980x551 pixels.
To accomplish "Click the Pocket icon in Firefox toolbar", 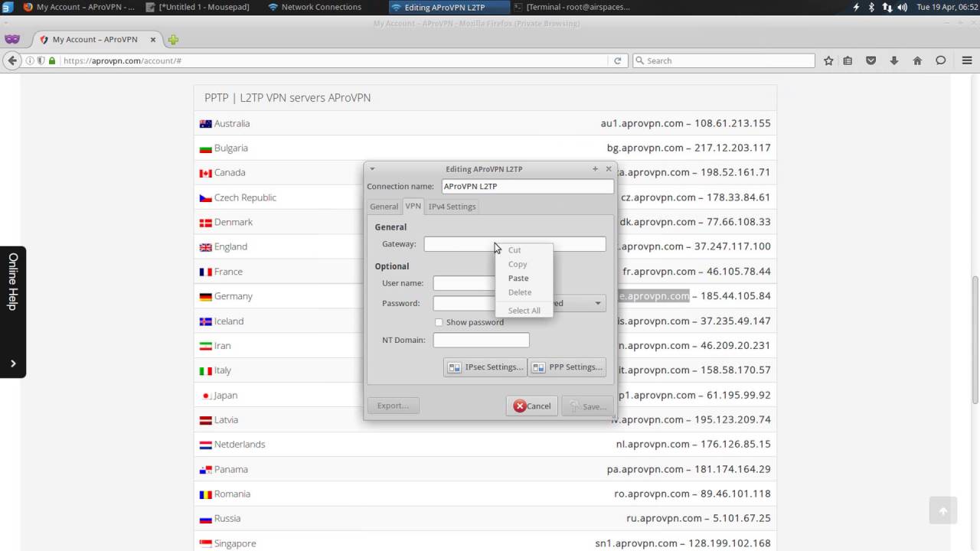I will [871, 60].
